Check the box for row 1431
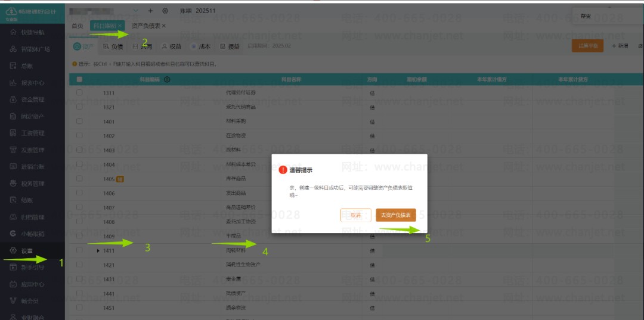The width and height of the screenshot is (644, 320). 79,279
